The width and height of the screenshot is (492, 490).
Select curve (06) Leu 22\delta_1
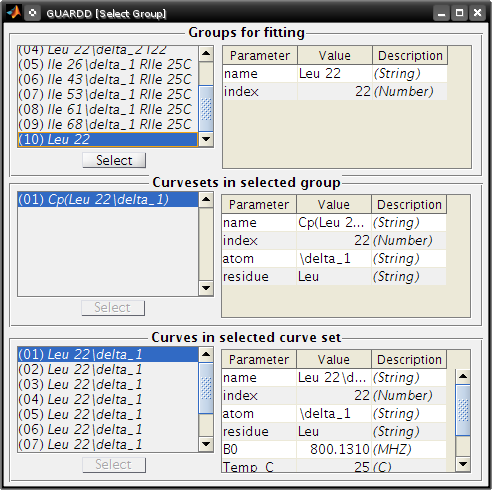click(x=108, y=429)
